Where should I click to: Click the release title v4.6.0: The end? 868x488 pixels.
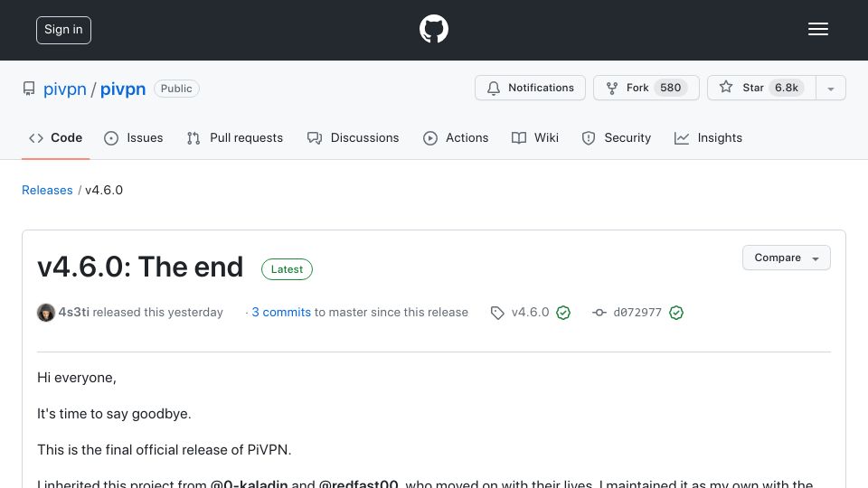140,267
